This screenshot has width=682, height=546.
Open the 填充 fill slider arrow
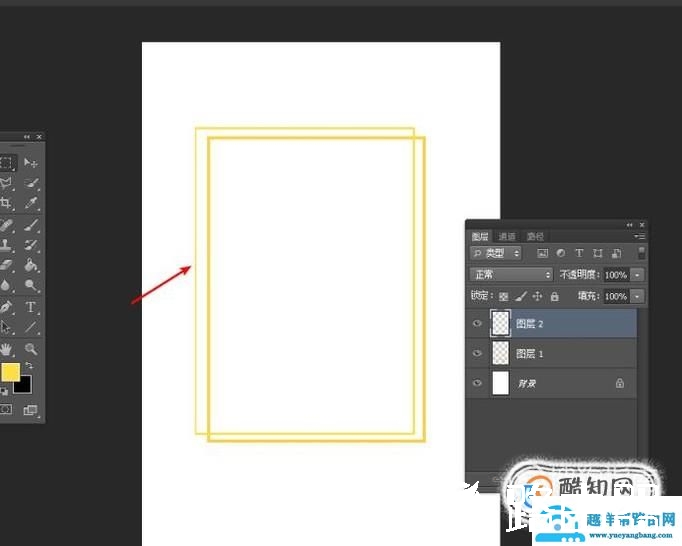637,297
